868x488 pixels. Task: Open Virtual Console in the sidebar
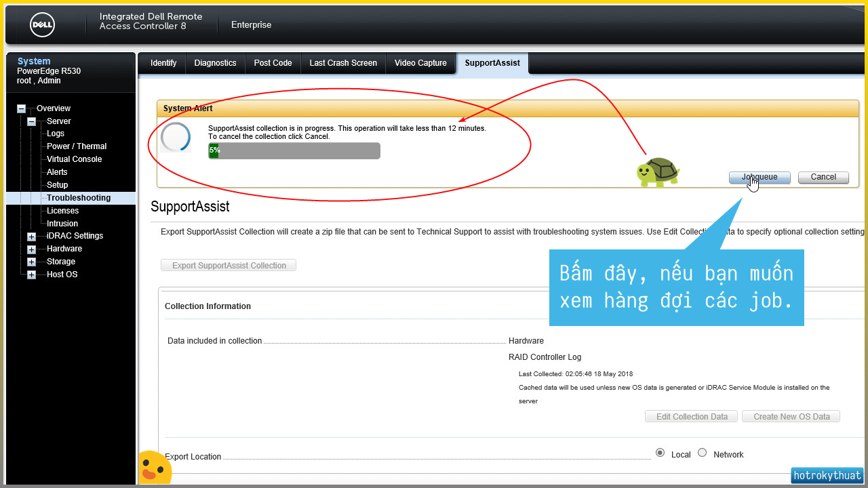tap(74, 159)
